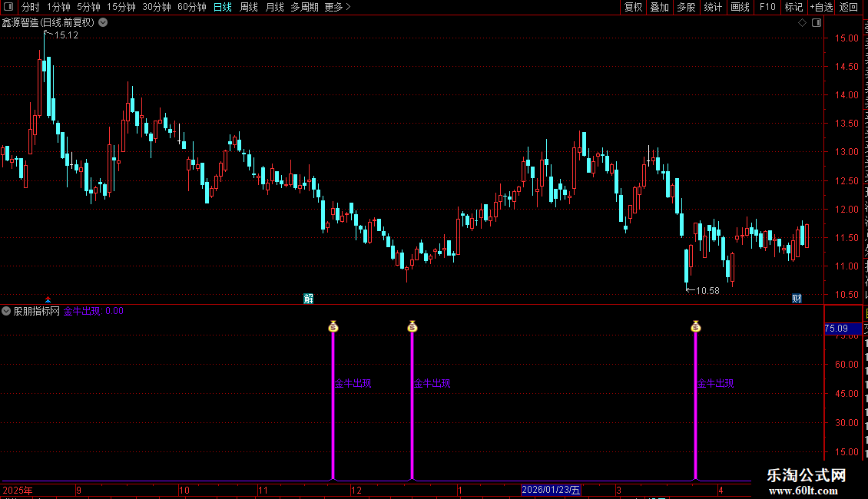
Task: Click the first money bag signal icon
Action: [x=333, y=326]
